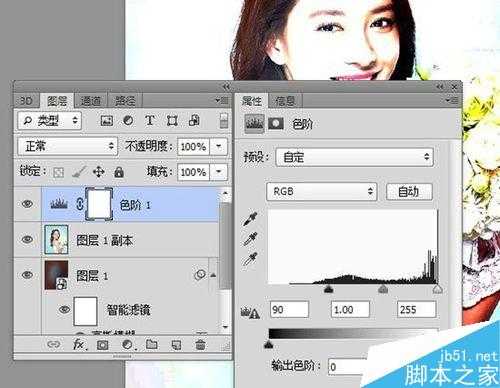Select 图层 1 副本 layer thumbnail

tap(56, 239)
